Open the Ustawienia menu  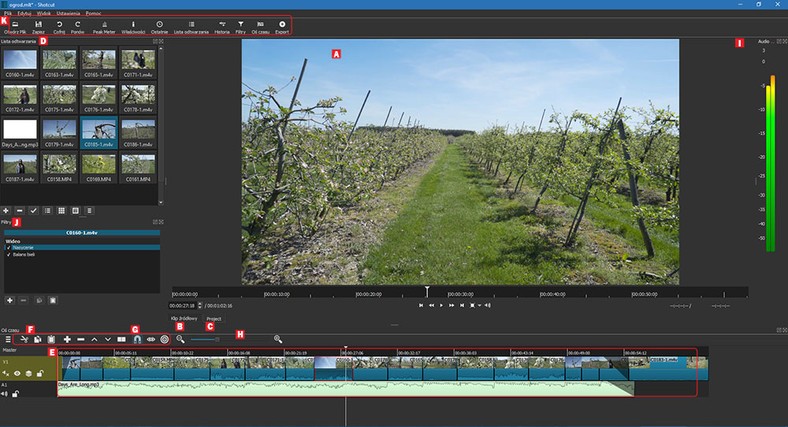69,11
